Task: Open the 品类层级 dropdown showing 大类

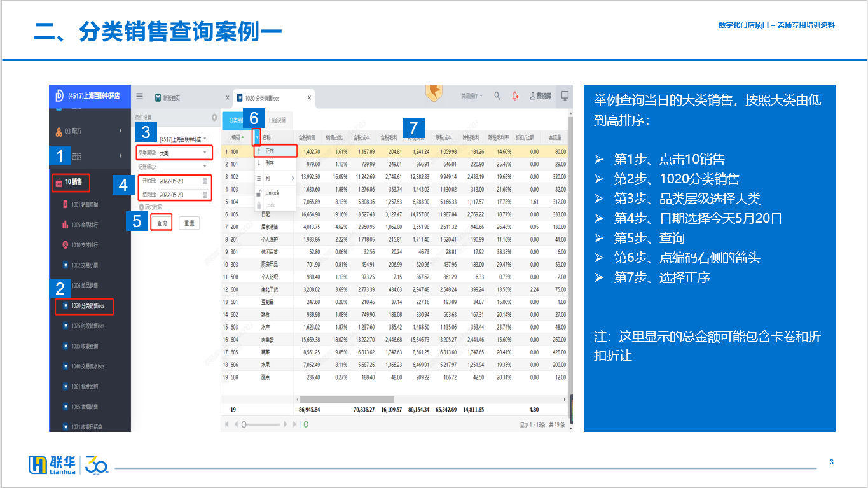Action: click(184, 153)
